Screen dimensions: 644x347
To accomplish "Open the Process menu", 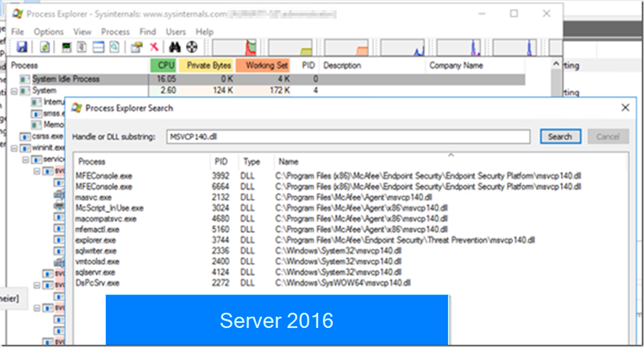I will click(115, 32).
